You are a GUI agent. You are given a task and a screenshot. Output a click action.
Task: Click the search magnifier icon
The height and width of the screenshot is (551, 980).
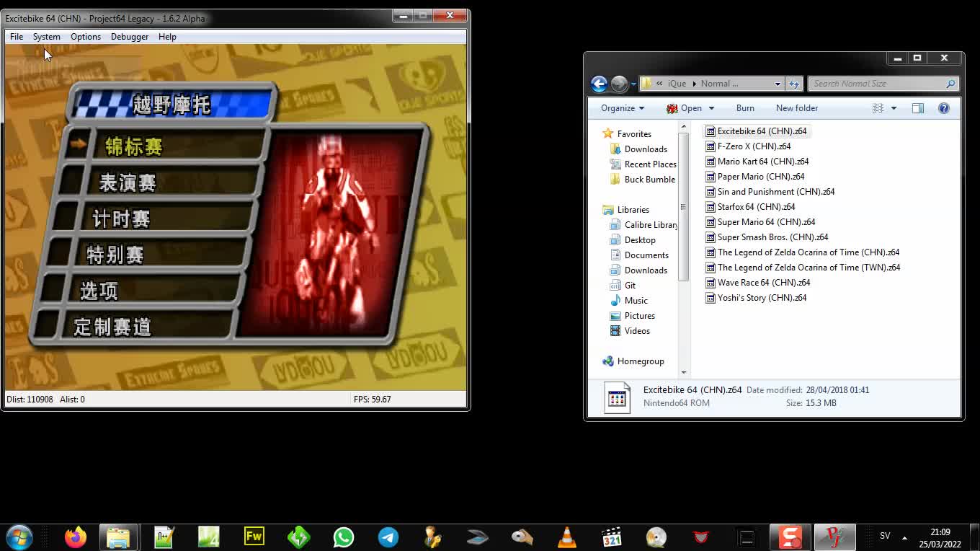(x=950, y=84)
